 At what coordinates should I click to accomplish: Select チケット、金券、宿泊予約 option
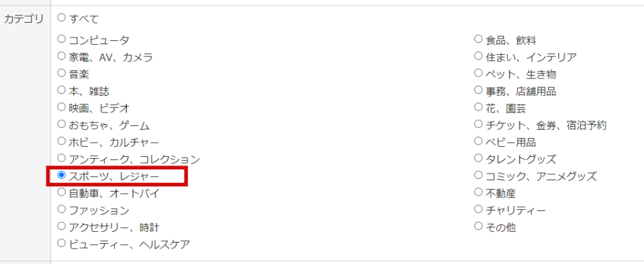pos(478,124)
